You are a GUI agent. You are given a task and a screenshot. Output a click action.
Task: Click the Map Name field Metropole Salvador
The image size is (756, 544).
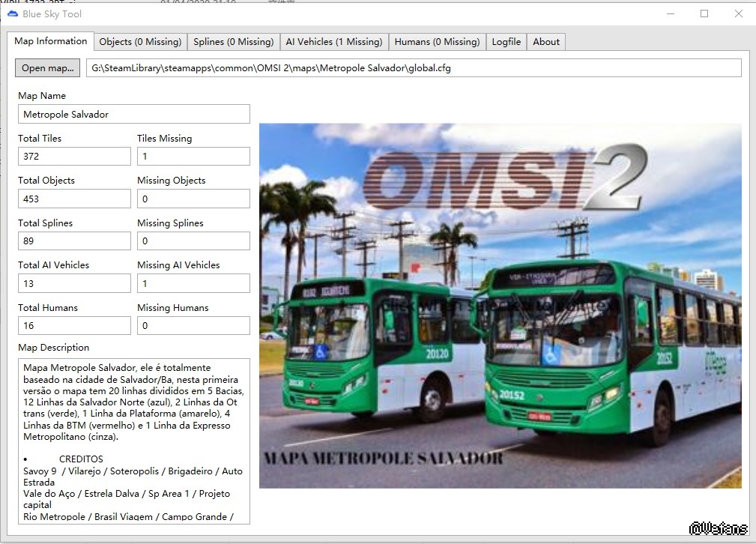[134, 115]
